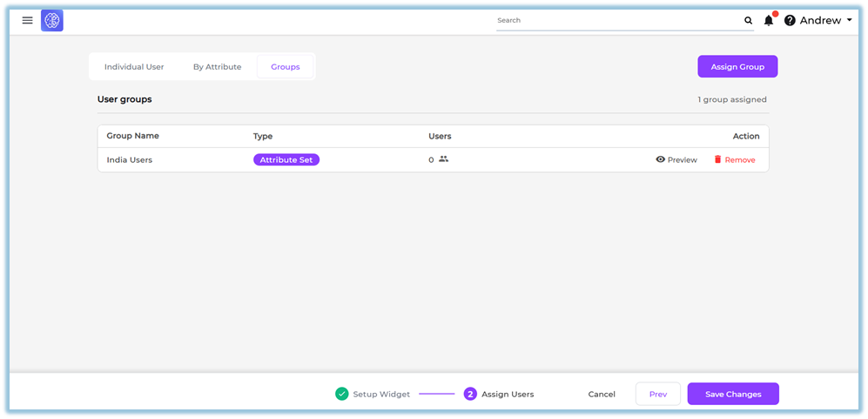This screenshot has width=868, height=419.
Task: Go back with the Prev button
Action: point(657,394)
